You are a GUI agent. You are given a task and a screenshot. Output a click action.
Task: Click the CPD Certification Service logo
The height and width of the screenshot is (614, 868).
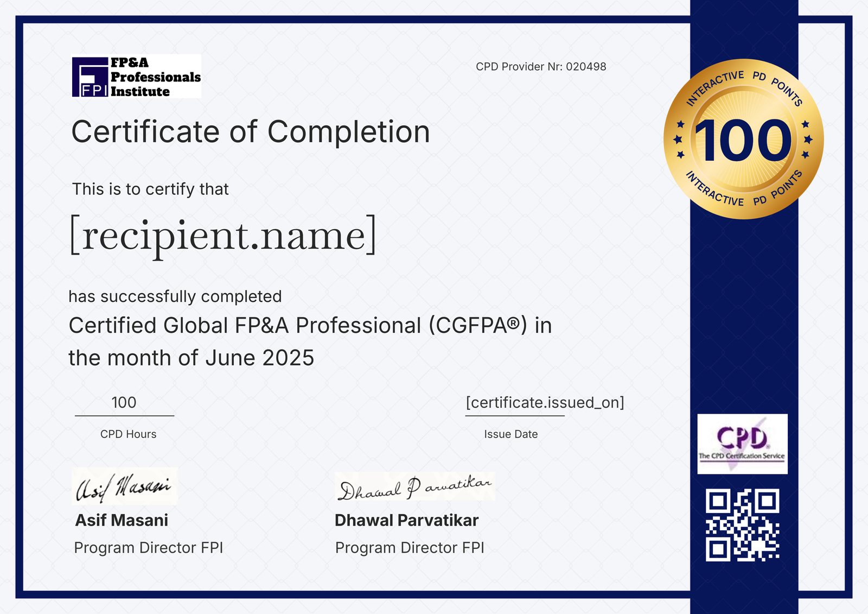pyautogui.click(x=742, y=444)
